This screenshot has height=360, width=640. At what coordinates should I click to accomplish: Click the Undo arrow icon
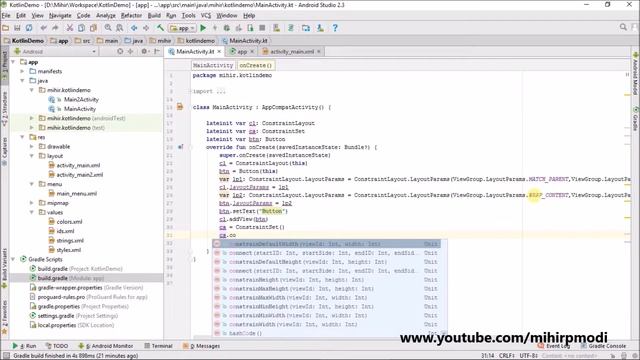[x=43, y=28]
